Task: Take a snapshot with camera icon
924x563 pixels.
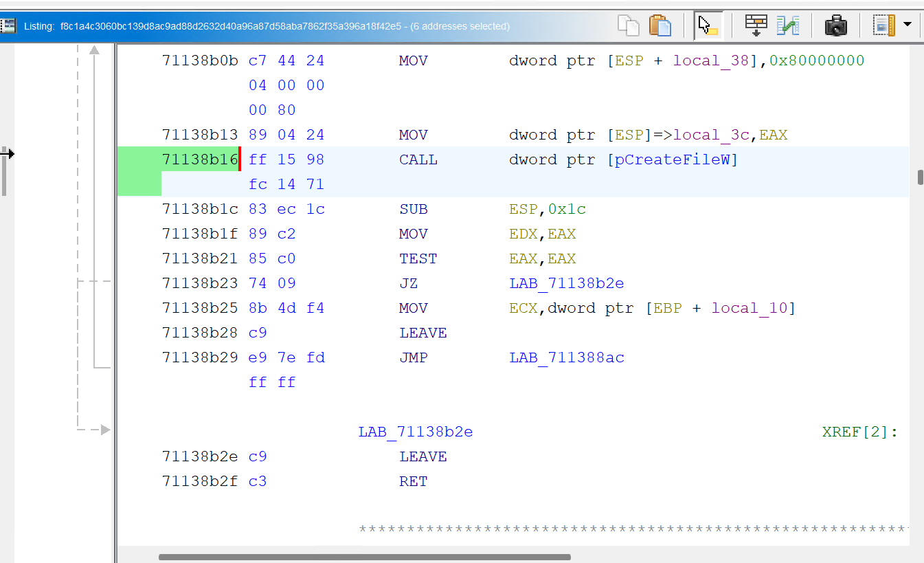Action: pos(836,25)
